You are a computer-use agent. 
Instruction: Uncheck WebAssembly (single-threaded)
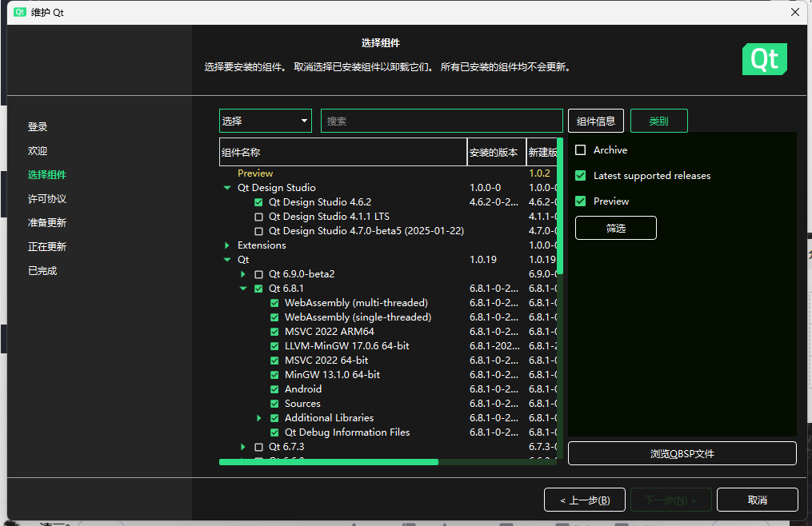(x=274, y=317)
